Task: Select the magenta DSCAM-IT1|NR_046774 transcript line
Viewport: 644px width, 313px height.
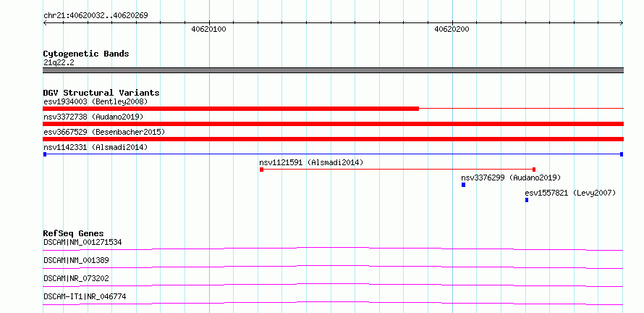Action: tap(333, 303)
